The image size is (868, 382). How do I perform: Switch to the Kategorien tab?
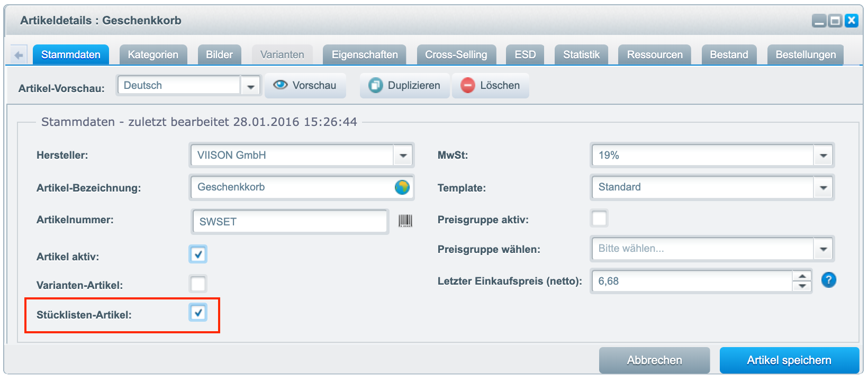[x=153, y=55]
